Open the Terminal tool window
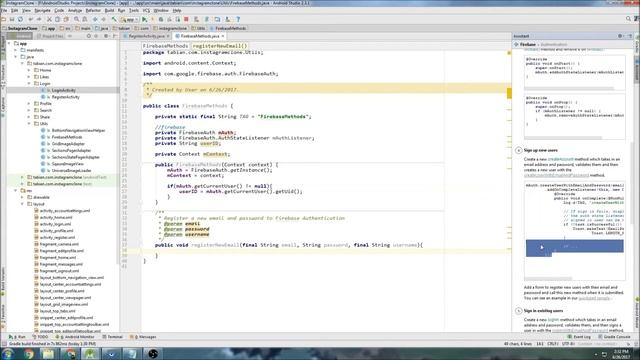The width and height of the screenshot is (640, 360). click(x=112, y=337)
